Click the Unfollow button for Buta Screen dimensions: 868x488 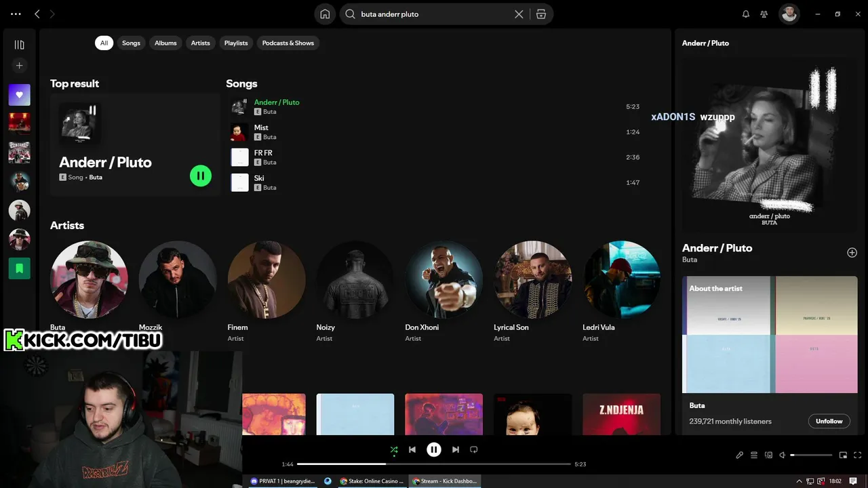(x=829, y=421)
